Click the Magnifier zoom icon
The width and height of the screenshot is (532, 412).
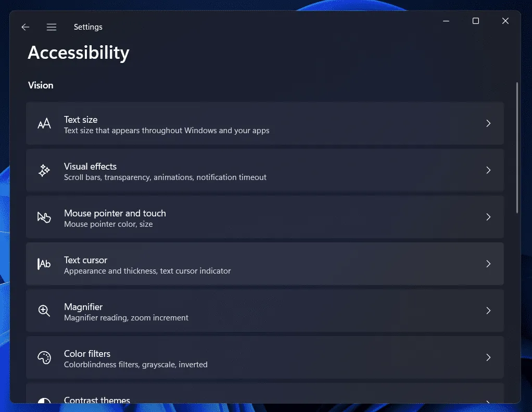(x=44, y=311)
